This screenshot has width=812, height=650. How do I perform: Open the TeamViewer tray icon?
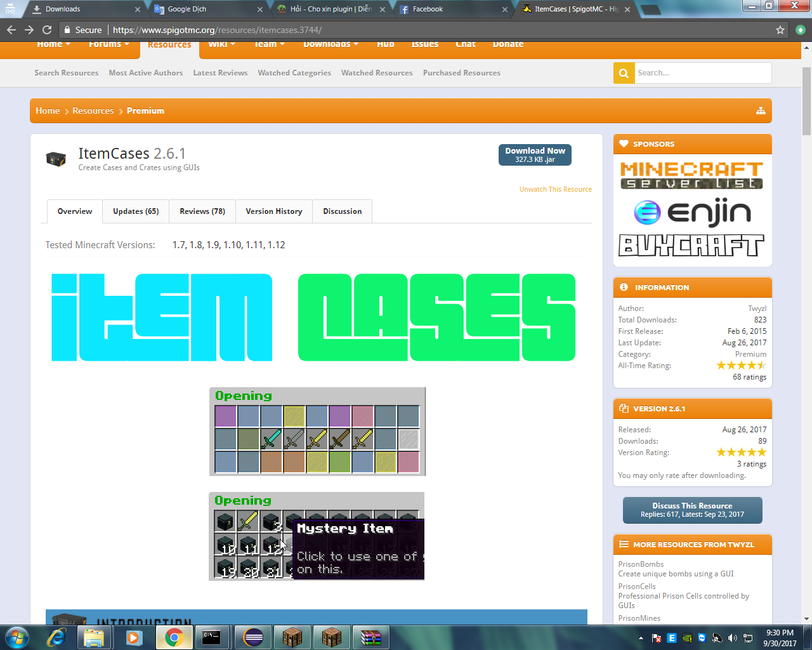[x=702, y=638]
